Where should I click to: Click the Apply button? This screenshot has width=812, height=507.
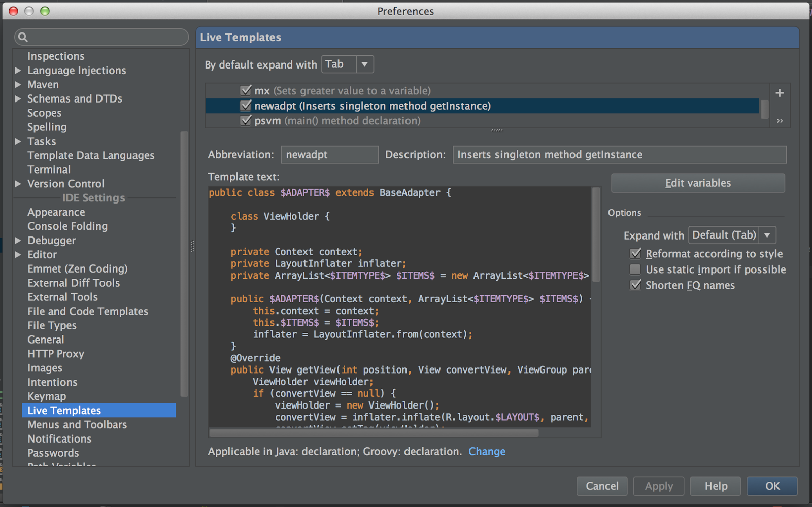click(x=658, y=486)
